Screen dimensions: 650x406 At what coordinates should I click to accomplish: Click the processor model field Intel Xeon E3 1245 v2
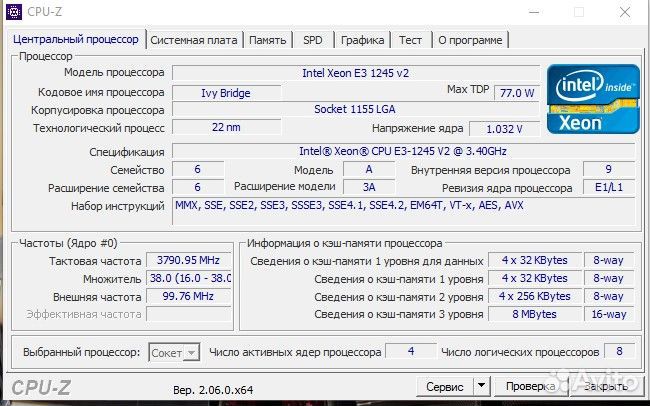(x=356, y=73)
